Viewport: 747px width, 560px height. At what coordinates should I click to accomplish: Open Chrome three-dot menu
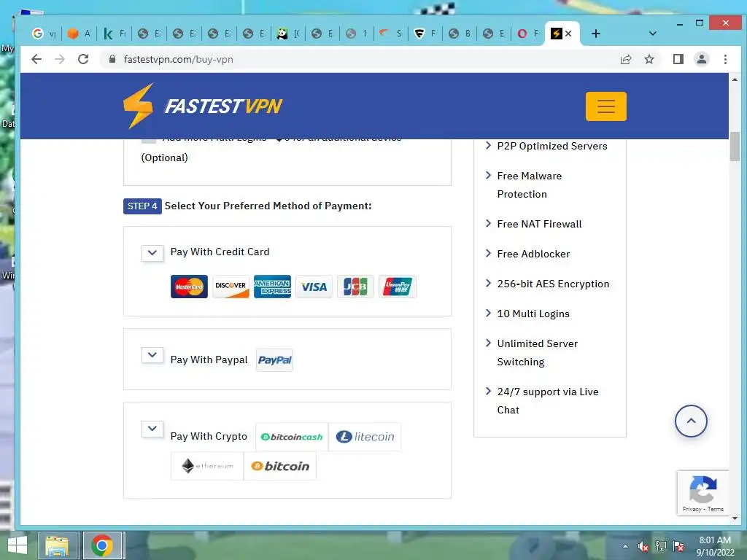click(725, 59)
